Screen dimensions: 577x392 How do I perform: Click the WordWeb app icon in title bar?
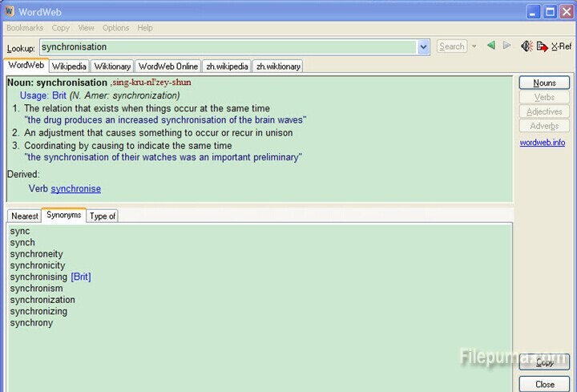click(10, 11)
